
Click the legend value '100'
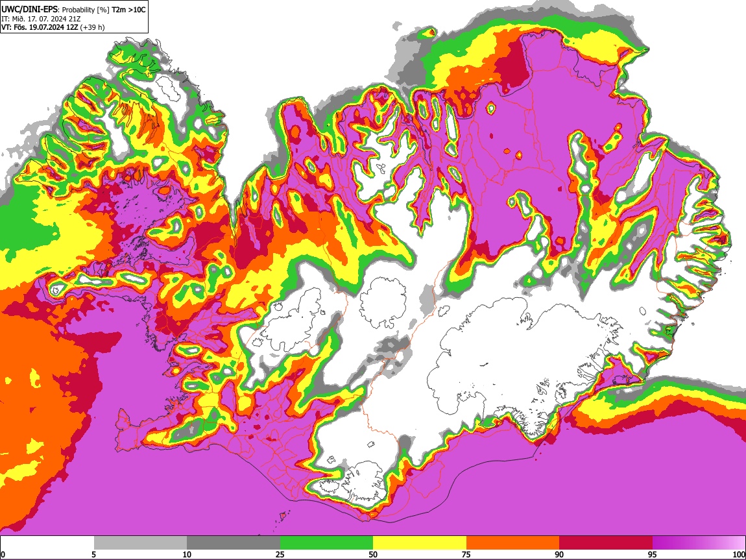739,554
